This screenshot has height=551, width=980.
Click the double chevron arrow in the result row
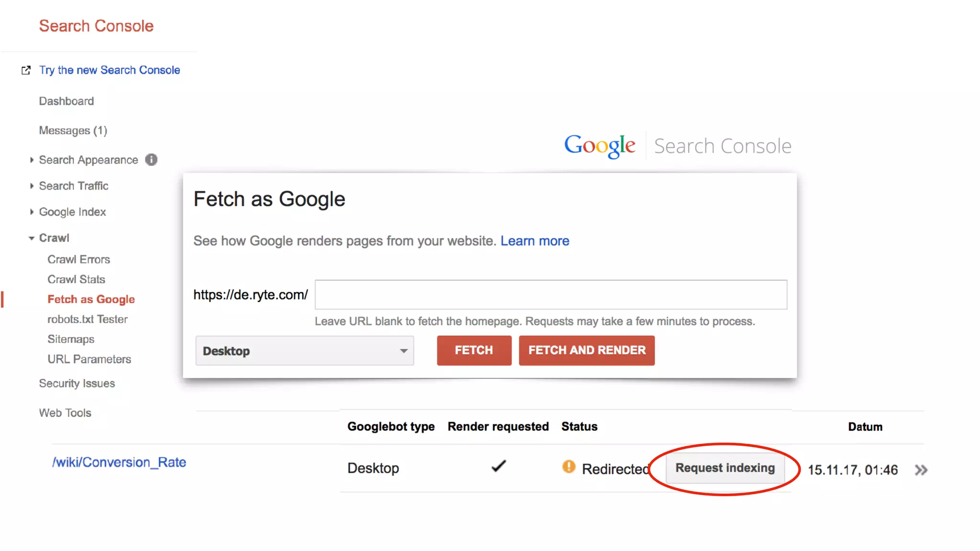[921, 470]
